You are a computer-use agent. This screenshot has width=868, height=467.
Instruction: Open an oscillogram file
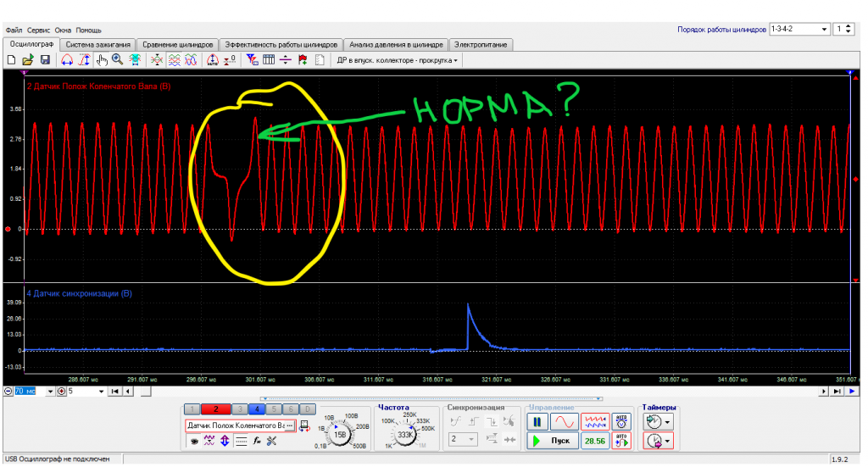(x=28, y=60)
